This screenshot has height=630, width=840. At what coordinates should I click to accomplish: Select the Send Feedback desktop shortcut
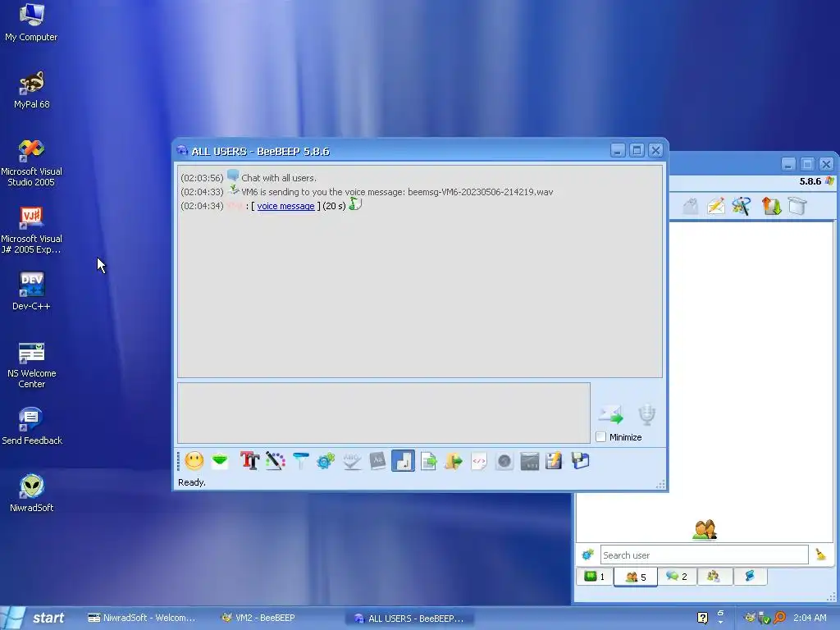click(x=32, y=427)
